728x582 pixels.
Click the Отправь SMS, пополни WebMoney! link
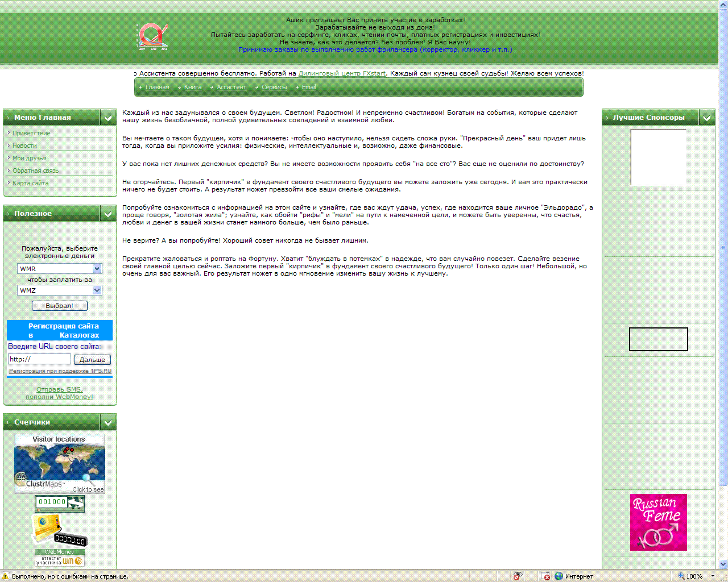[60, 393]
